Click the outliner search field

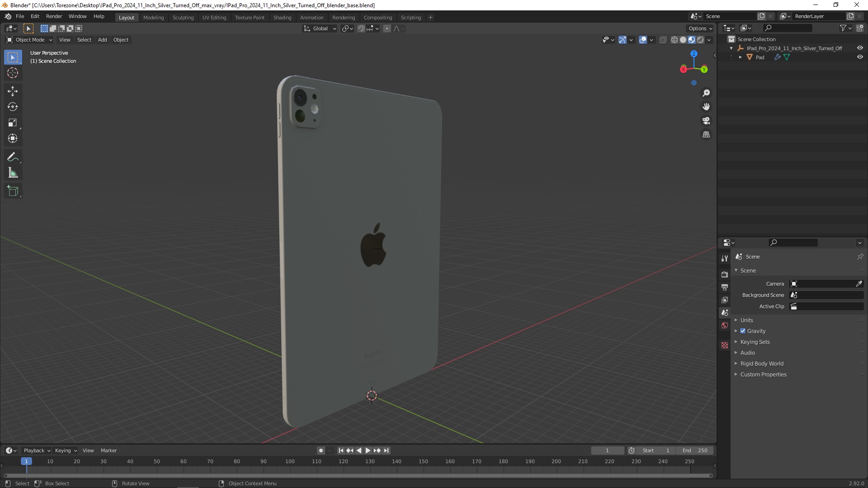788,28
